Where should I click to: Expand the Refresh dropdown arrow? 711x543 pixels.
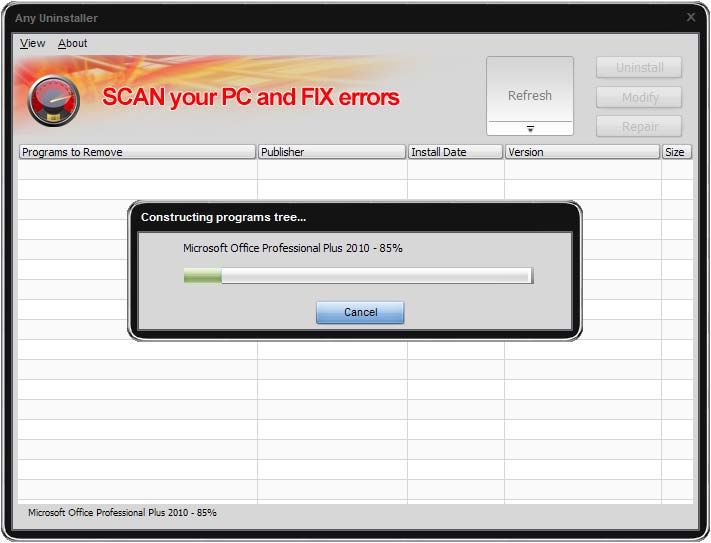pos(530,129)
